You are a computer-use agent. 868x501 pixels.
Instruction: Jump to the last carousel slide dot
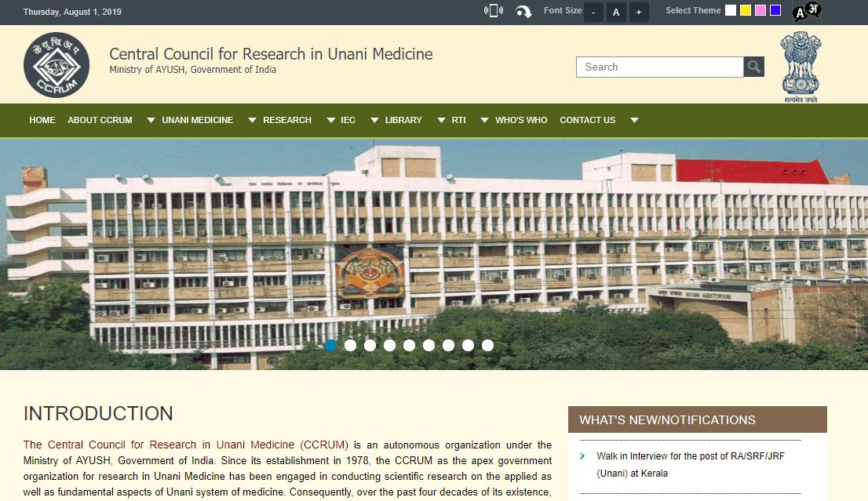(488, 345)
